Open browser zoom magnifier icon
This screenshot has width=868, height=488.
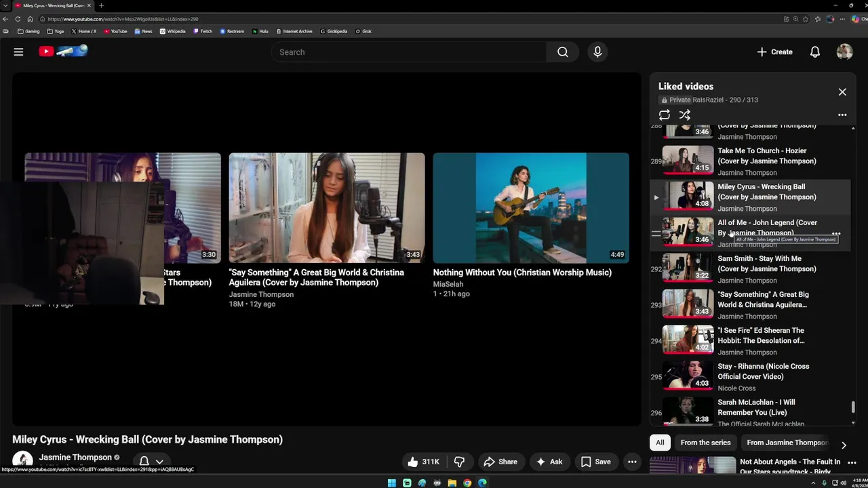[x=795, y=19]
